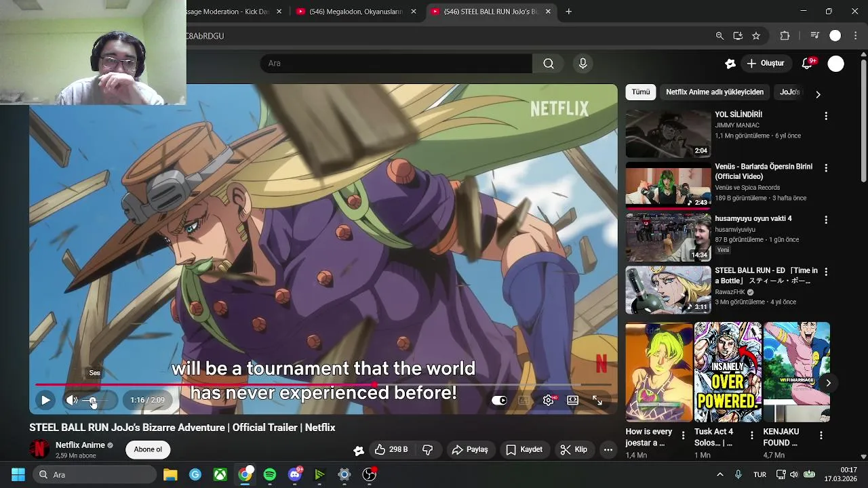
Task: Select the 'Tümü' filter chip
Action: pyautogui.click(x=641, y=92)
